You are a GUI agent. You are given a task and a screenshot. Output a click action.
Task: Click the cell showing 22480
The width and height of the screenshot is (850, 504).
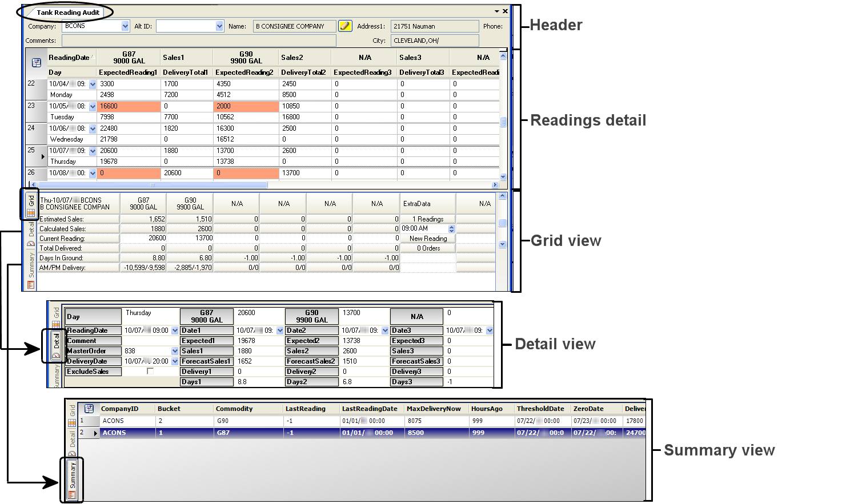[129, 128]
